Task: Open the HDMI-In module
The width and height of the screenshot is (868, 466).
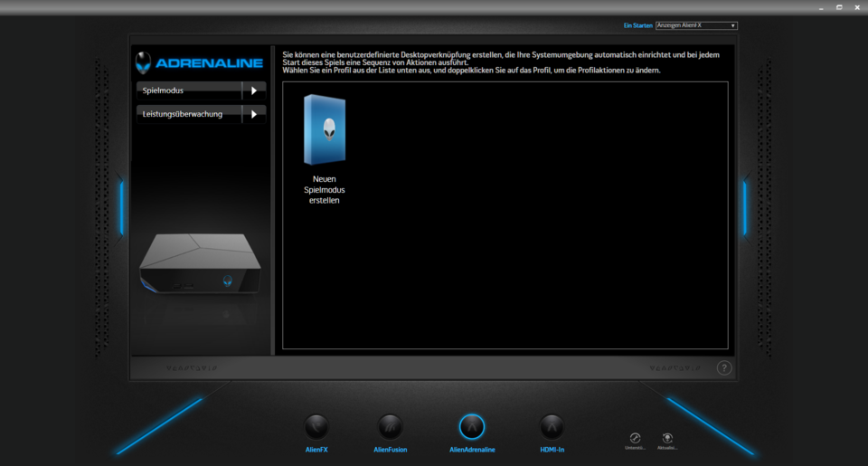Action: click(552, 427)
